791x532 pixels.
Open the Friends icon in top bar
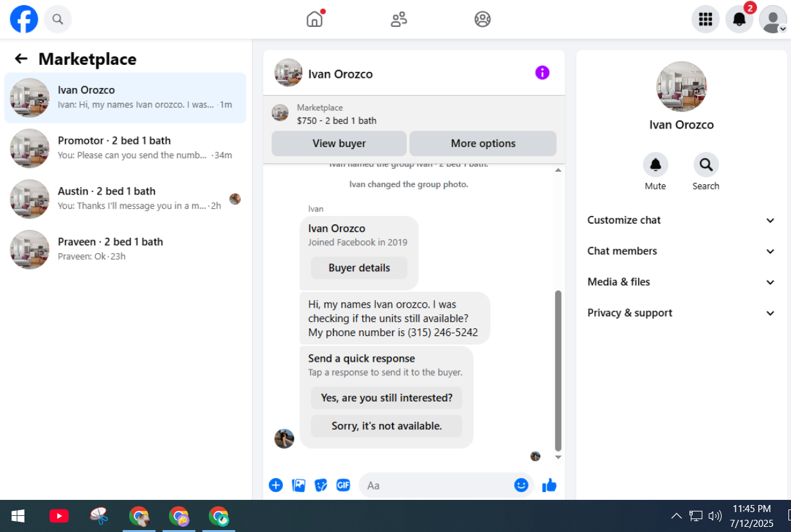click(x=398, y=19)
